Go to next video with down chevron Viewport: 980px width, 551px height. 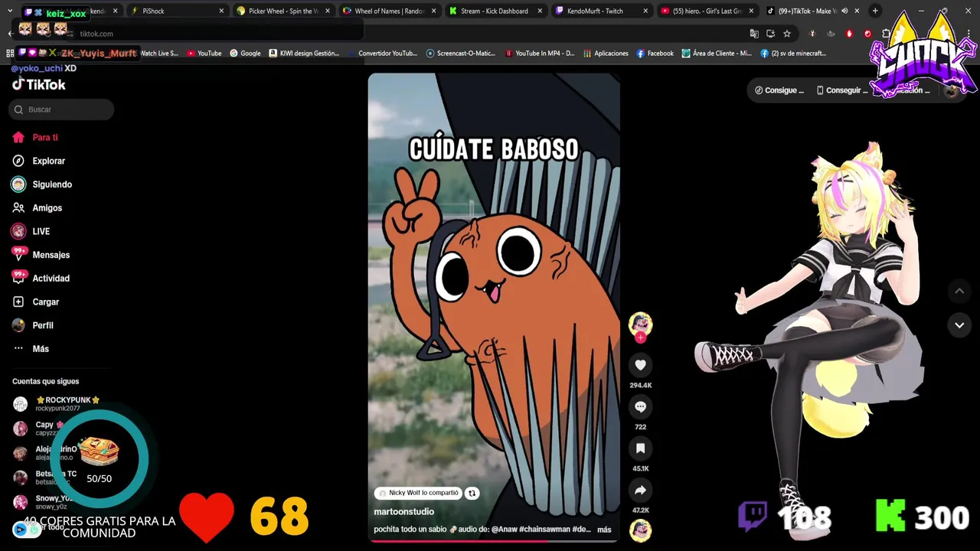click(959, 325)
